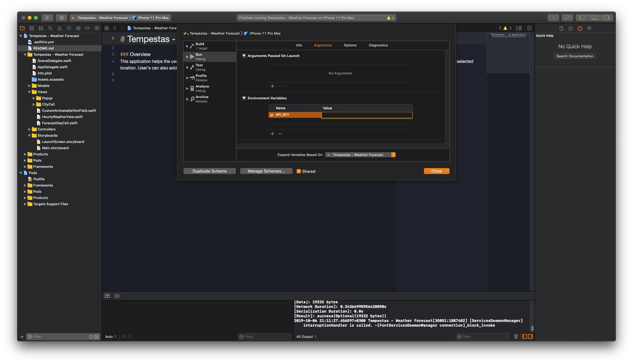633x364 pixels.
Task: Select the Arguments tab in scheme editor
Action: [322, 45]
